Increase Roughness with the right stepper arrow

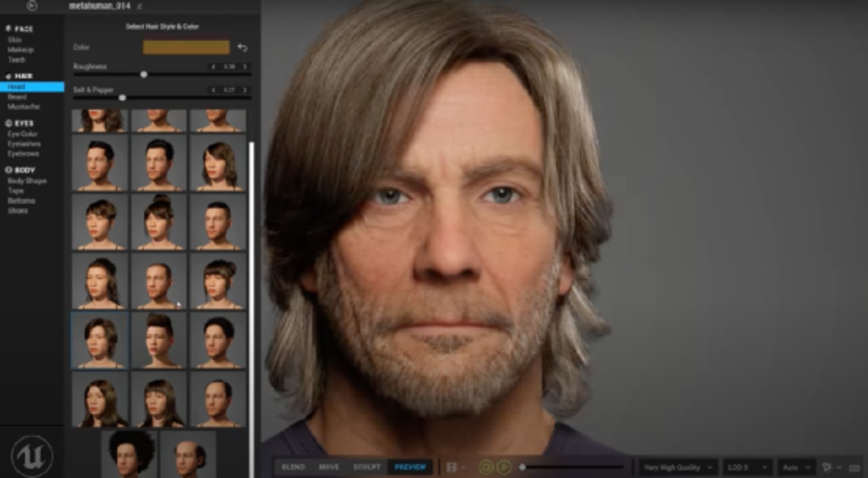(245, 66)
